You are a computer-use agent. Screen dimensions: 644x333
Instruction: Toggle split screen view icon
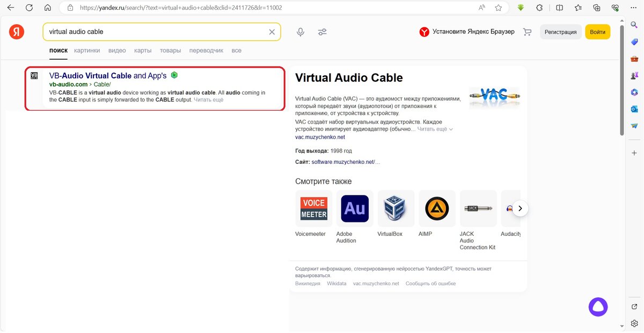pos(559,8)
